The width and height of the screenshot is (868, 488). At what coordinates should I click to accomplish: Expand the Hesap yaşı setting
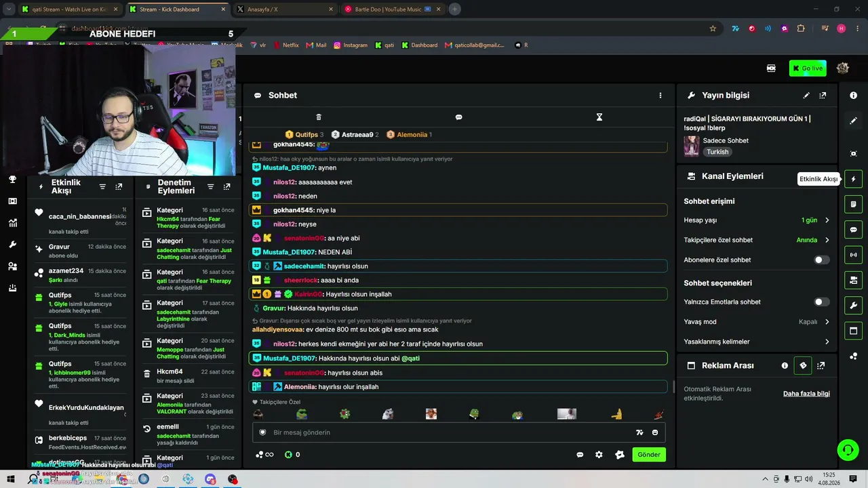coord(757,220)
